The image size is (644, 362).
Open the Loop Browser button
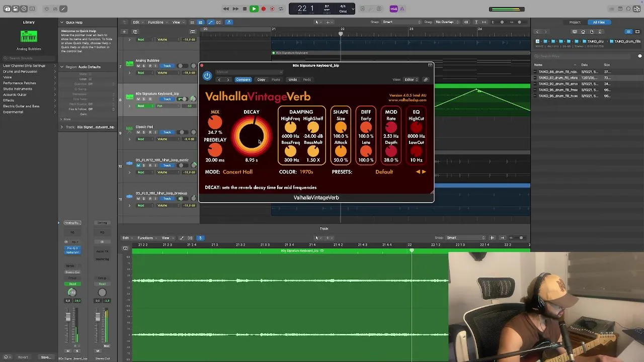629,9
